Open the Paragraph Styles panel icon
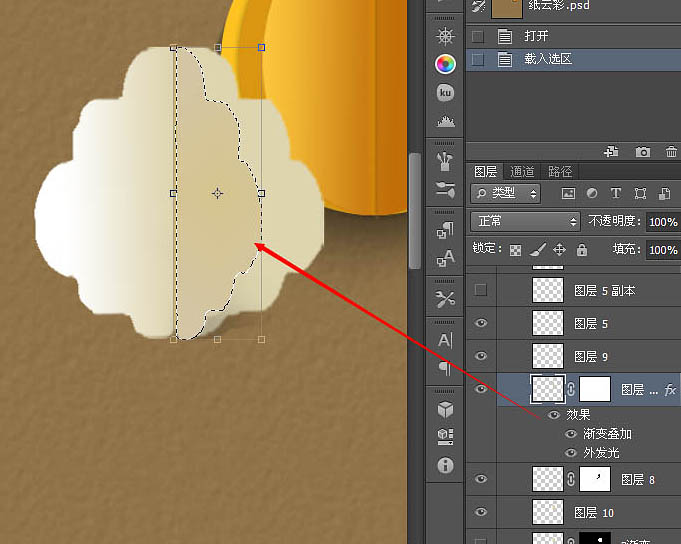Image resolution: width=681 pixels, height=544 pixels. coord(445,230)
